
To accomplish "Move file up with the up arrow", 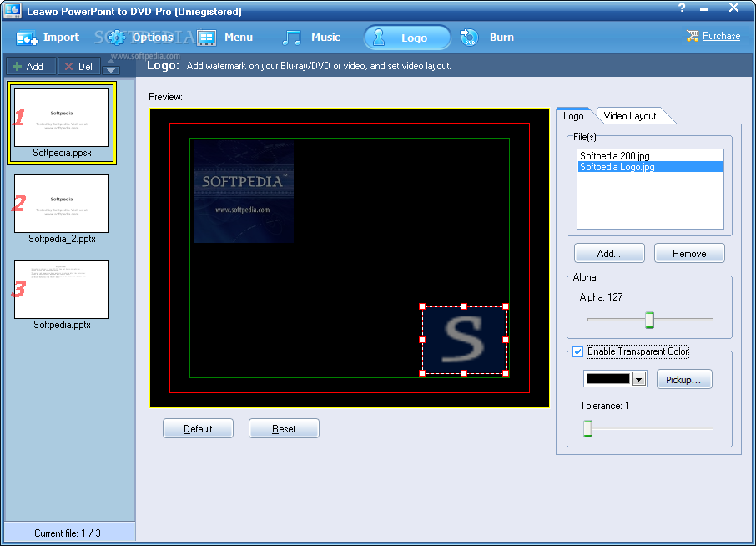I will [111, 61].
